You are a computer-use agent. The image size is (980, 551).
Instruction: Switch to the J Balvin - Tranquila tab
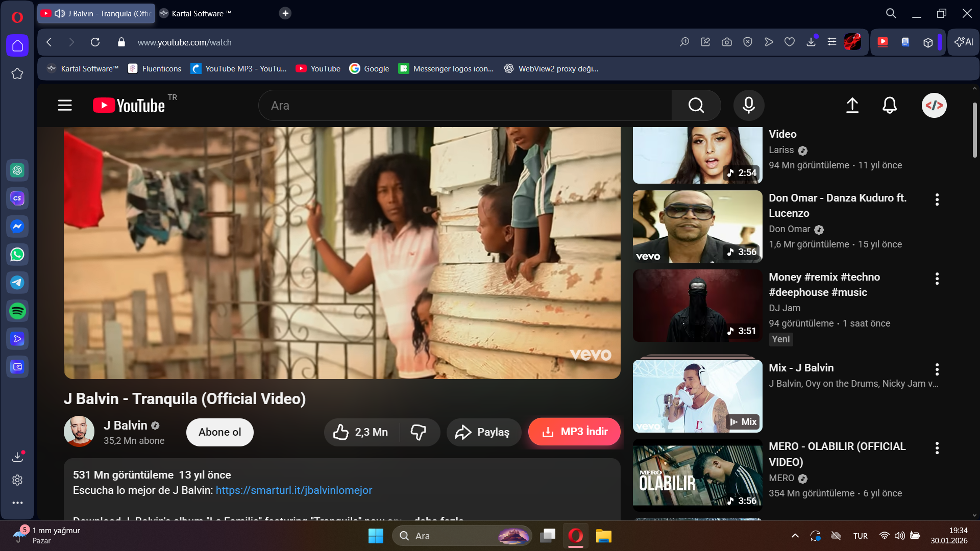pyautogui.click(x=96, y=13)
